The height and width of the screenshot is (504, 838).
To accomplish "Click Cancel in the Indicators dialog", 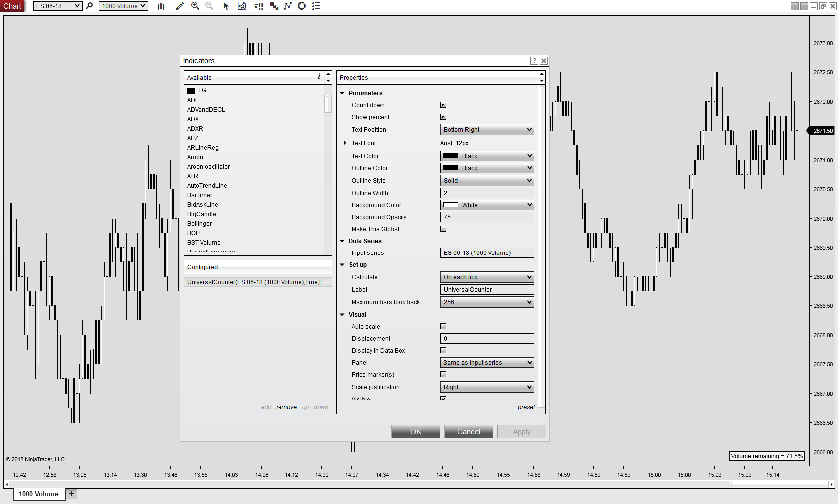I will pos(469,432).
